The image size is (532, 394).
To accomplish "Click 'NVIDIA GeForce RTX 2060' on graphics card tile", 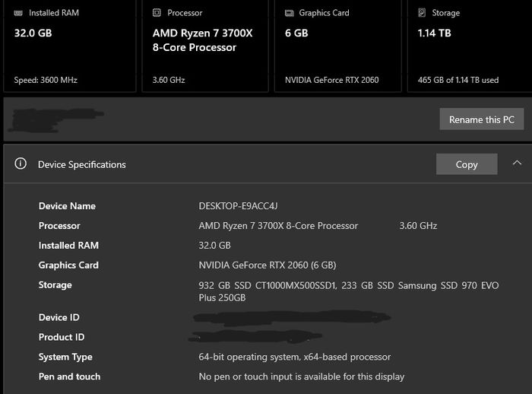I will click(332, 80).
